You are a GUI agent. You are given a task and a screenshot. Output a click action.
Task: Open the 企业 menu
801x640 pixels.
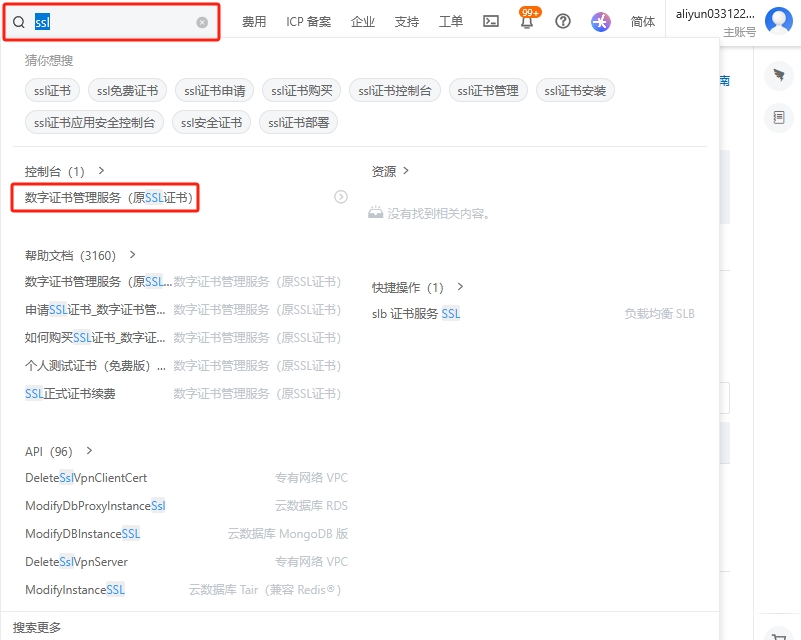363,21
